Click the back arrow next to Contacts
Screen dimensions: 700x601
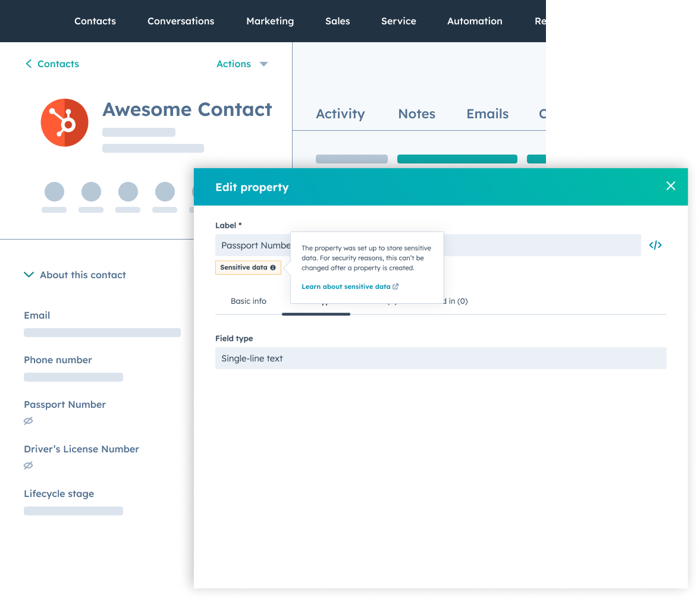(29, 64)
